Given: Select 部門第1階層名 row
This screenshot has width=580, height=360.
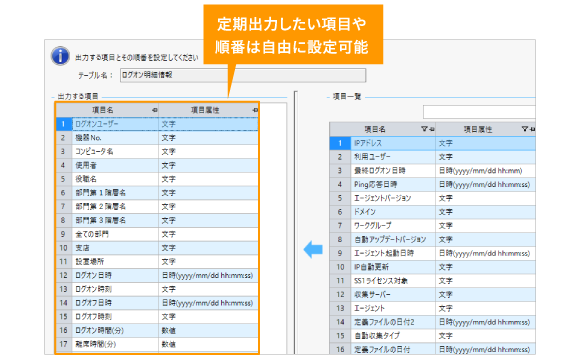Looking at the screenshot, I should point(157,193).
